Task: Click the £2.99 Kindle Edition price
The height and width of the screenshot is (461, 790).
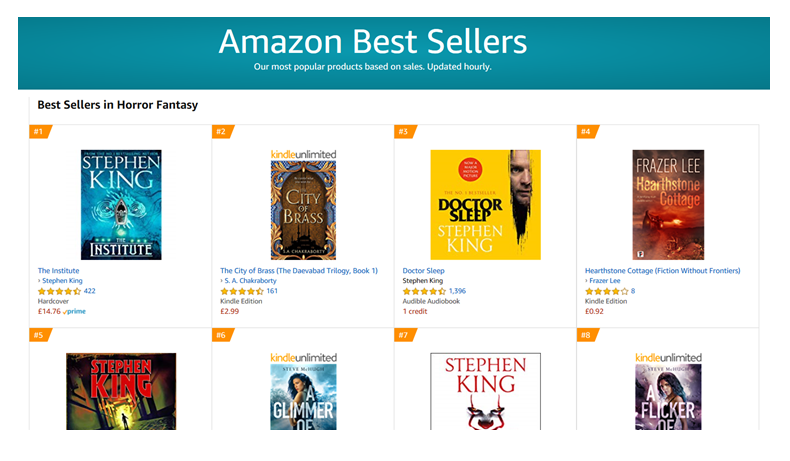Action: pyautogui.click(x=231, y=311)
